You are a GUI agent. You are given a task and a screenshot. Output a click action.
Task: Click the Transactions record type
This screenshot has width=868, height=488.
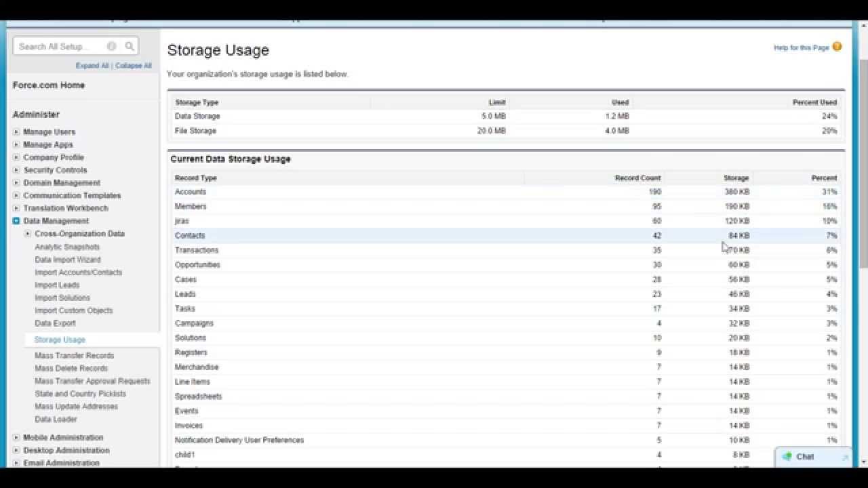click(x=197, y=250)
